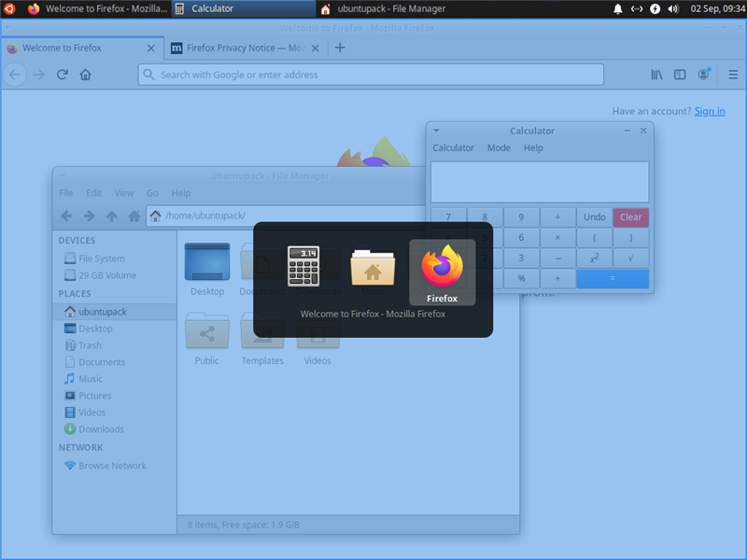Go back in the File Manager toolbar
The height and width of the screenshot is (560, 747).
click(x=66, y=217)
